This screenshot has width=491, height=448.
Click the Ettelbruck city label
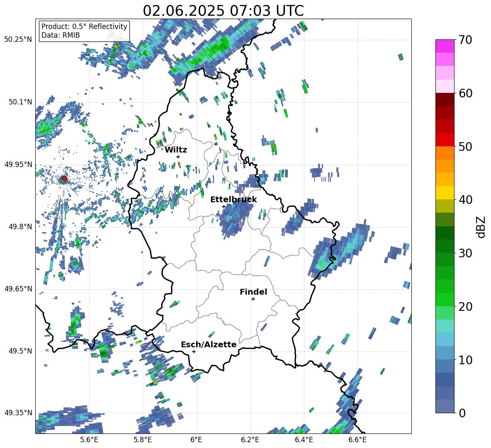[x=233, y=200]
